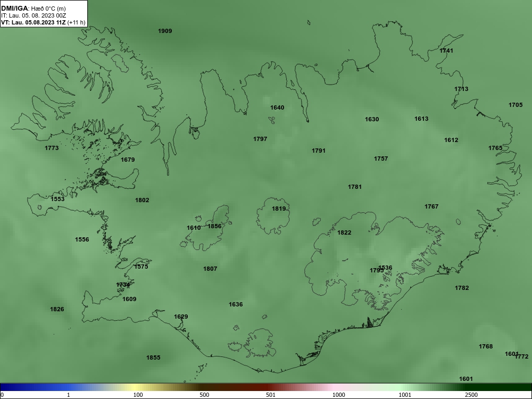Click the 1713 height value
Screen dimensions: 532x399
click(461, 89)
